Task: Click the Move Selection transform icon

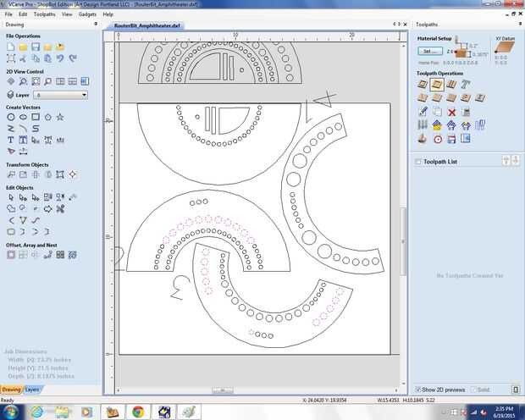Action: point(11,174)
